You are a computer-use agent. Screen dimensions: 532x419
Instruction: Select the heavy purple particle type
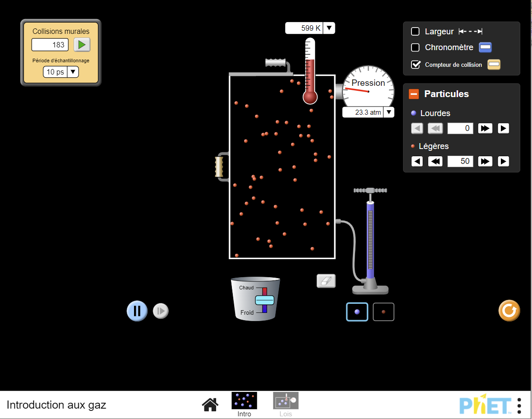point(357,312)
